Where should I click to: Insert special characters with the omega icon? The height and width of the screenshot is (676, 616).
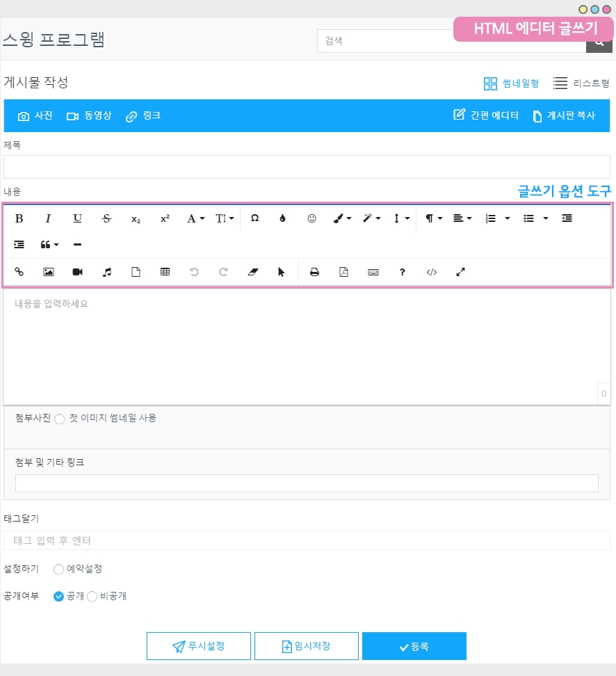(x=254, y=218)
